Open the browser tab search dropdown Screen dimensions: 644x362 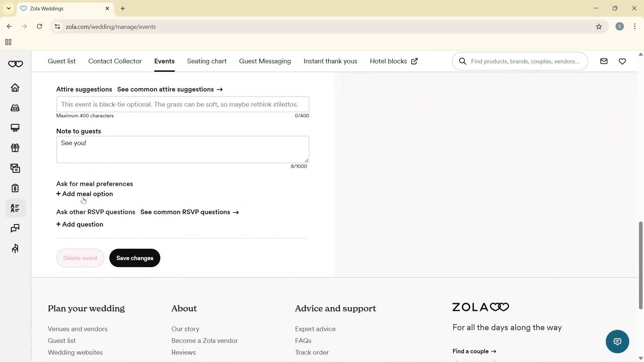(x=8, y=8)
